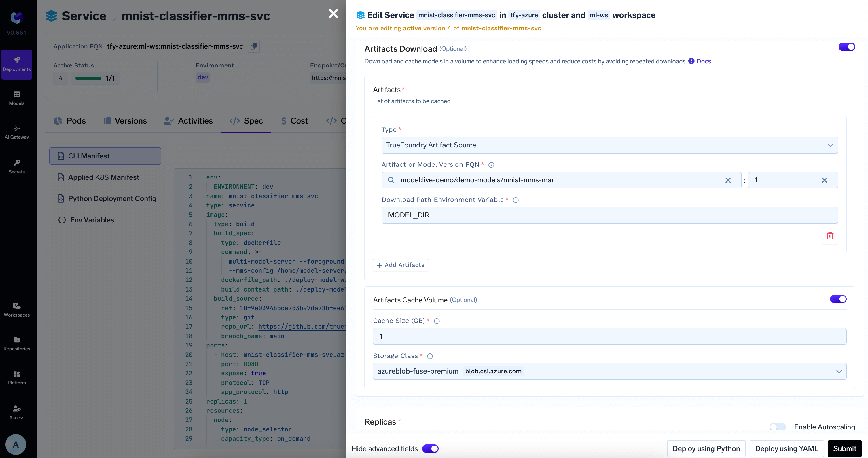868x458 pixels.
Task: Open the Storage Class dropdown
Action: [x=609, y=371]
